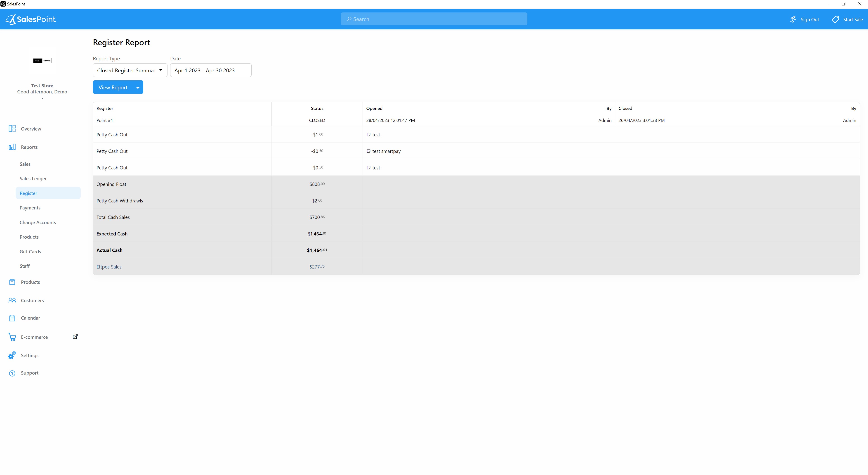This screenshot has width=868, height=475.
Task: Click the Customers people icon
Action: pos(12,300)
